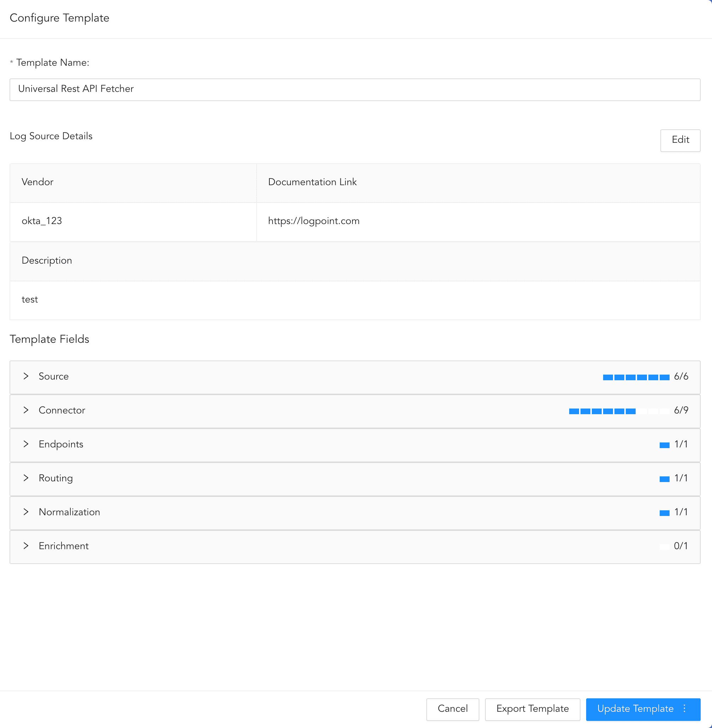Click the Routing 1/1 progress block
Image resolution: width=712 pixels, height=728 pixels.
664,479
